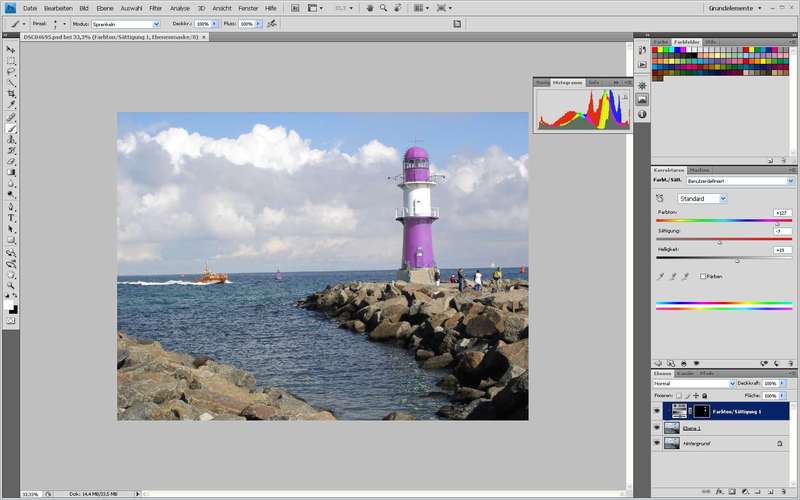Screen dimensions: 800x500
Task: Select the Type tool
Action: tap(11, 217)
